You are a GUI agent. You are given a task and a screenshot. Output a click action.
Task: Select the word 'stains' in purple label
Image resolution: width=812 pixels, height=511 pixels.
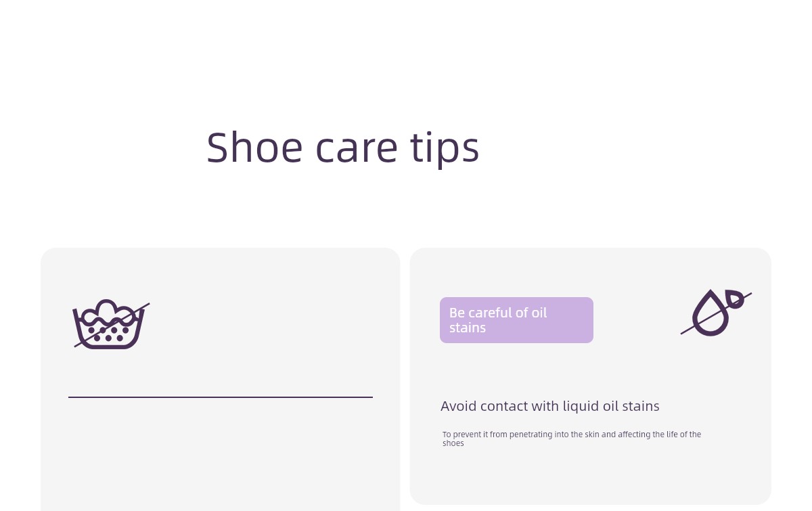click(468, 328)
